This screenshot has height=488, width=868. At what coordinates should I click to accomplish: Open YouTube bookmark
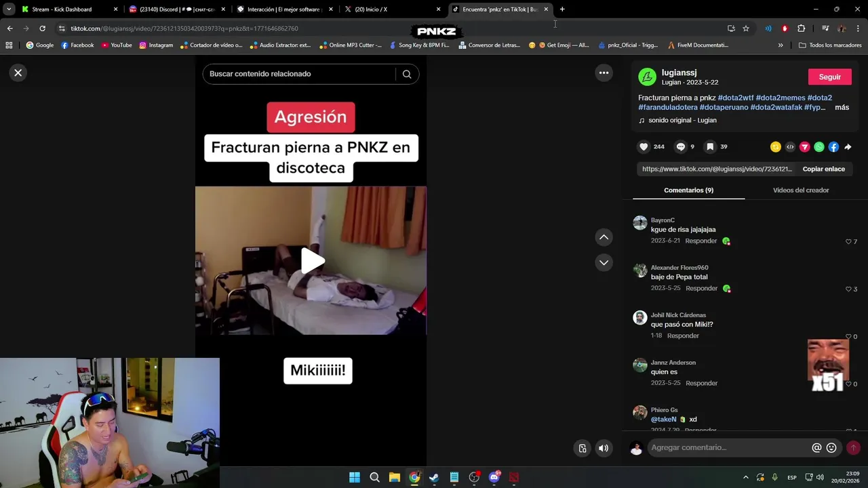(x=117, y=45)
